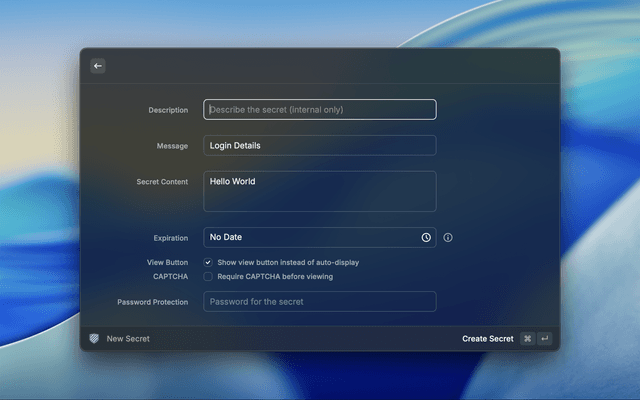Click the Command key icon
This screenshot has height=400, width=640.
(x=527, y=339)
